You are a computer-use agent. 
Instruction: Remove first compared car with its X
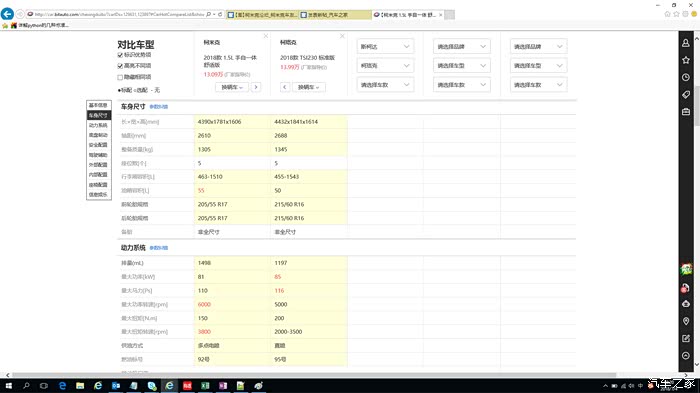266,36
